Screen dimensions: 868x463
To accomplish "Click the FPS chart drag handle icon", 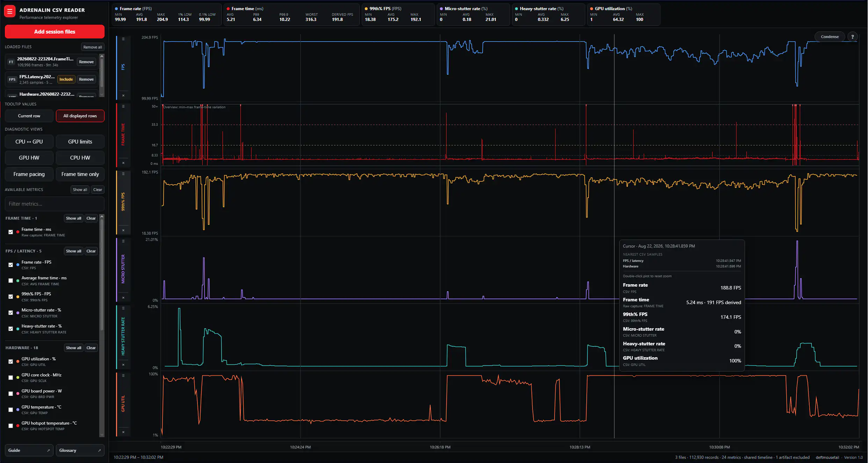I will tap(123, 39).
